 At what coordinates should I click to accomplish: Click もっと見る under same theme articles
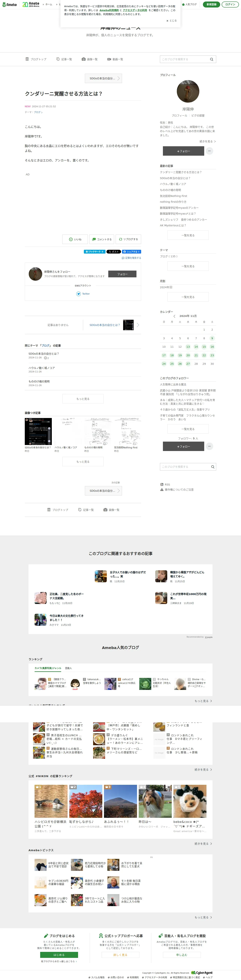[83, 399]
